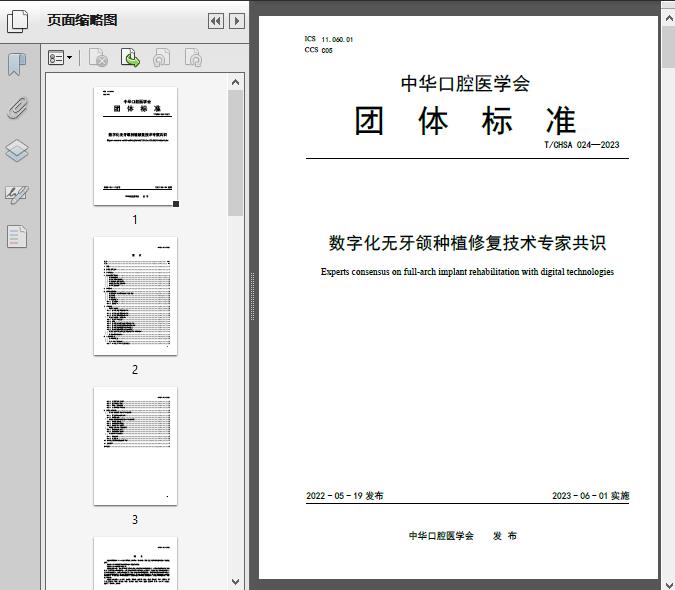Click the delete pages icon
Screen dimensions: 675x590
[98, 58]
